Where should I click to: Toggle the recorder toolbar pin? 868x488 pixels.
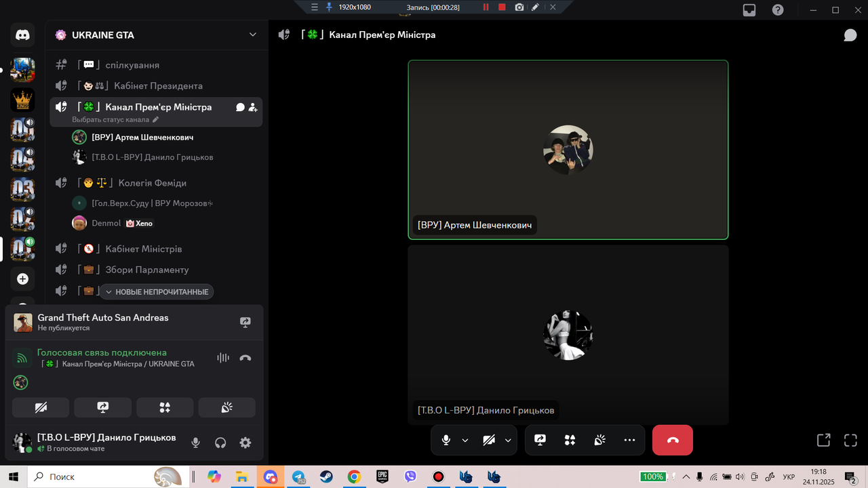330,7
